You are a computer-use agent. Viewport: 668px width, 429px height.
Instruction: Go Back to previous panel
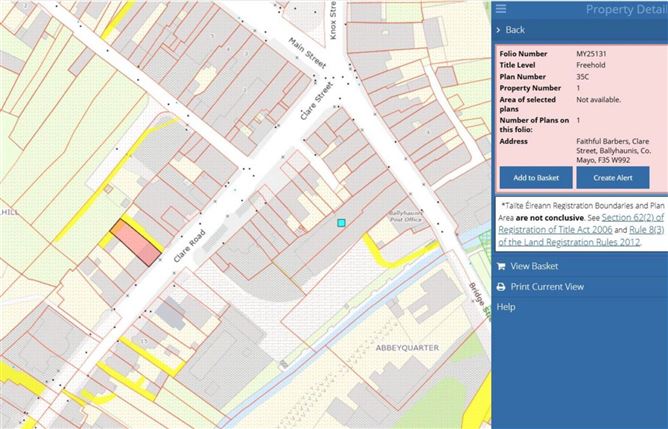click(515, 30)
